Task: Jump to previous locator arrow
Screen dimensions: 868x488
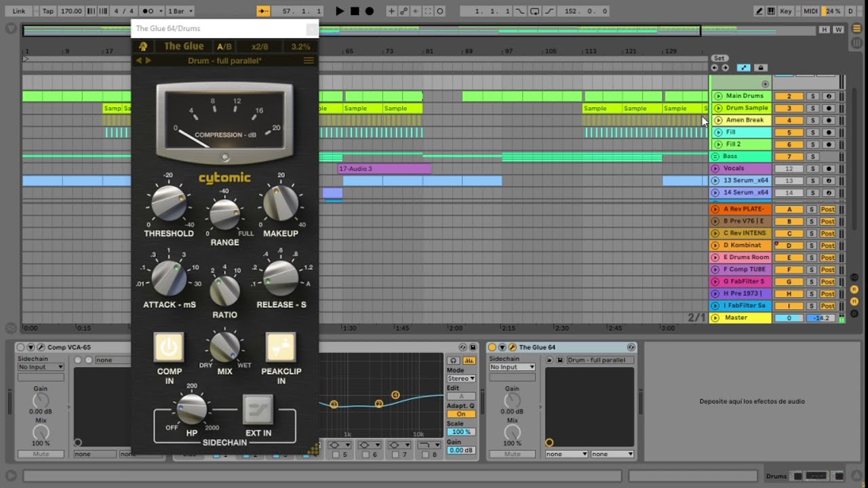Action: pyautogui.click(x=715, y=68)
